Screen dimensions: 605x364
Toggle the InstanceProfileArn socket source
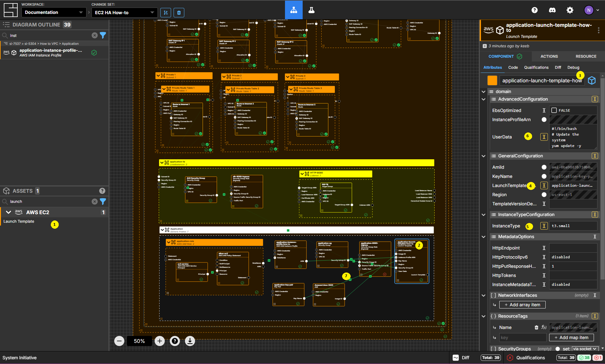544,120
